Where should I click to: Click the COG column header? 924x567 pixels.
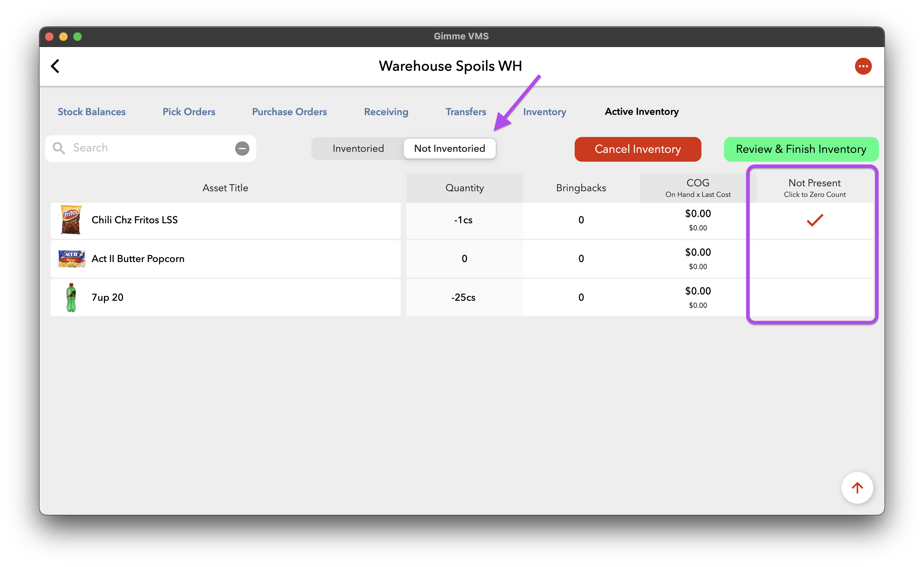tap(698, 188)
